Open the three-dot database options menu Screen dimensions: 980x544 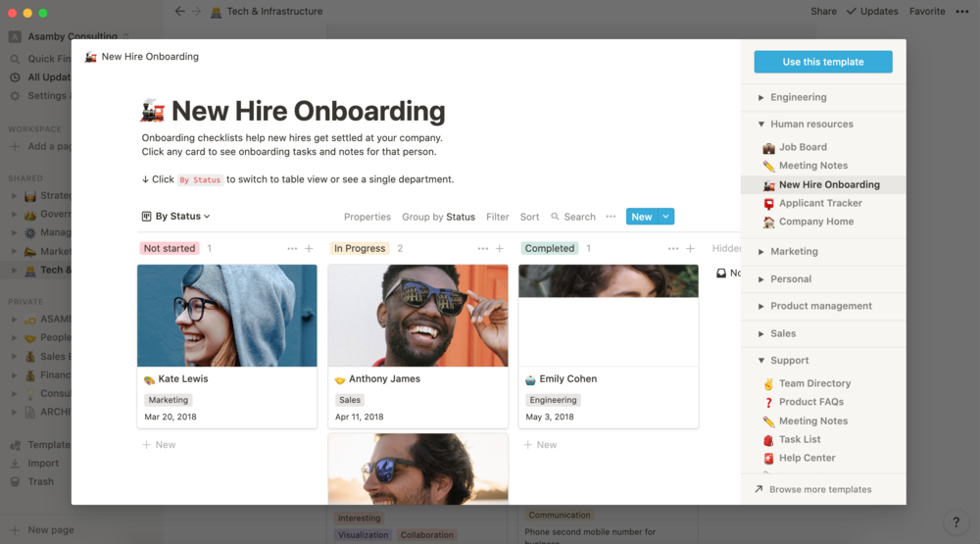click(x=611, y=217)
